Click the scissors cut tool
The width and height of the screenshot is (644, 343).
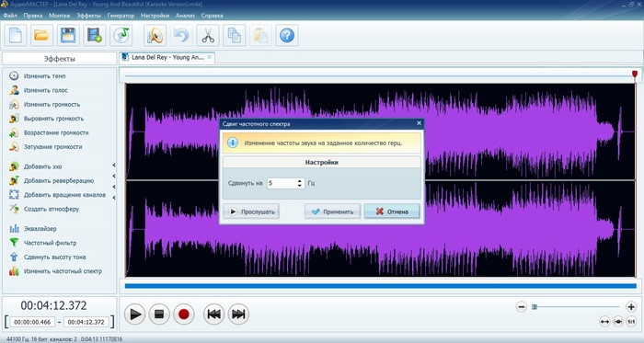coord(208,35)
